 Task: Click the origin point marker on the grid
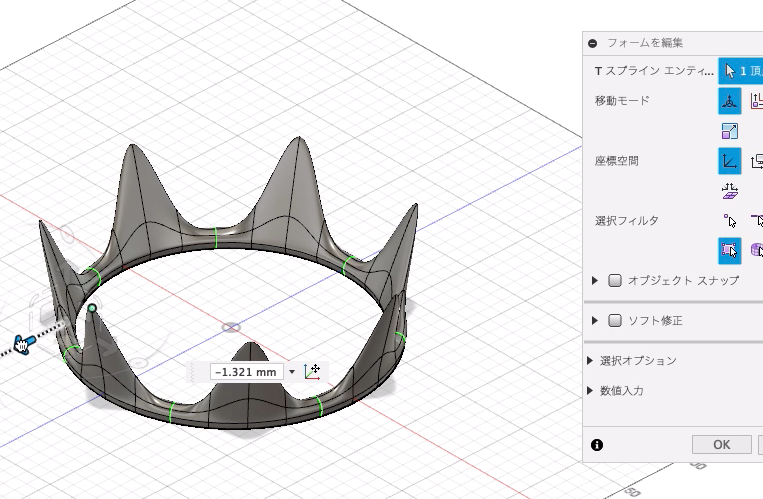[x=231, y=327]
